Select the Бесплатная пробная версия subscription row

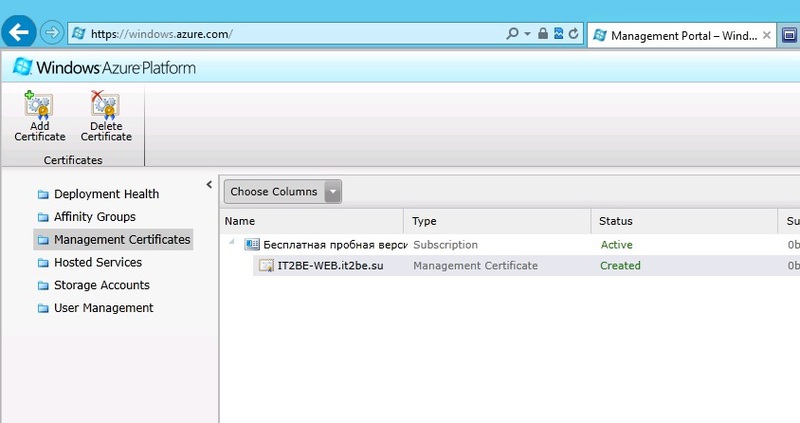tap(510, 245)
